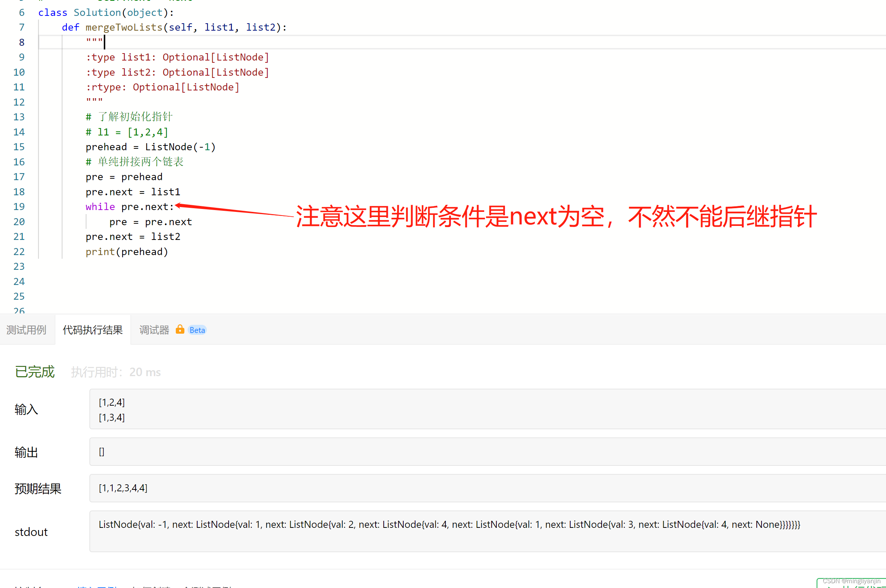Click the 预期结果 label

(38, 489)
